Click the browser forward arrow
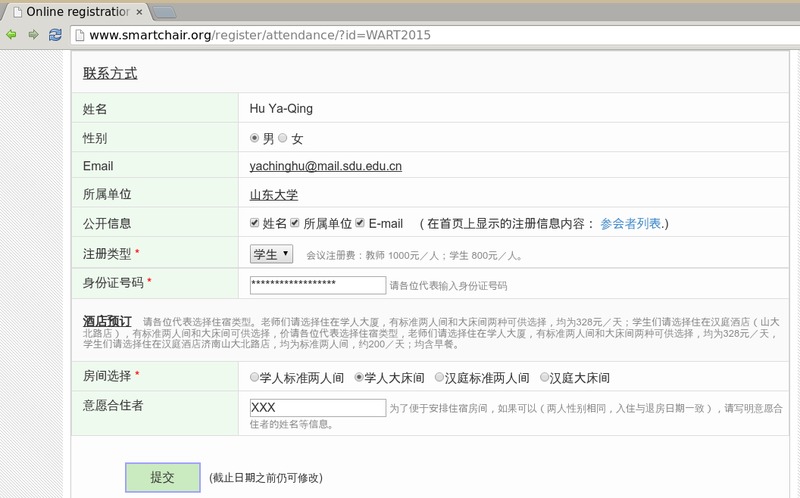This screenshot has height=498, width=800. pyautogui.click(x=33, y=35)
